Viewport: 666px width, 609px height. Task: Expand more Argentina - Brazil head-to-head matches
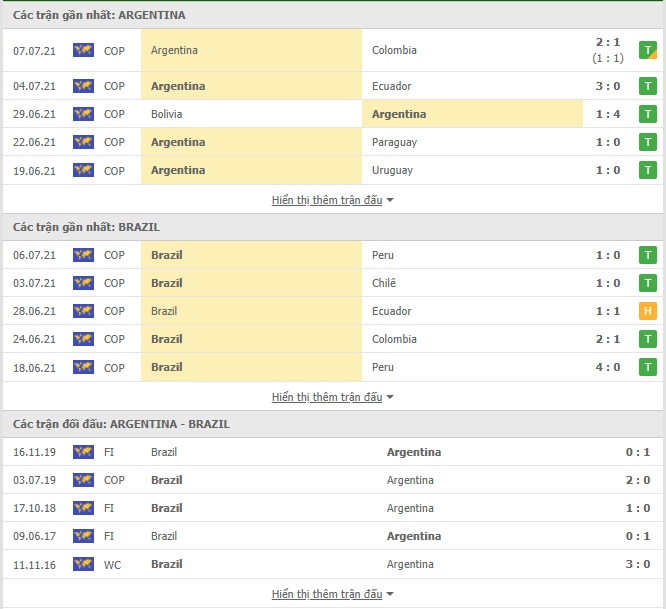pos(333,594)
